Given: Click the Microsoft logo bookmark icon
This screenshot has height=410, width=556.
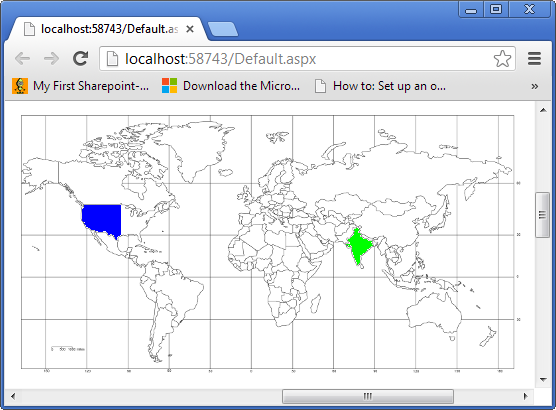Looking at the screenshot, I should (x=169, y=86).
